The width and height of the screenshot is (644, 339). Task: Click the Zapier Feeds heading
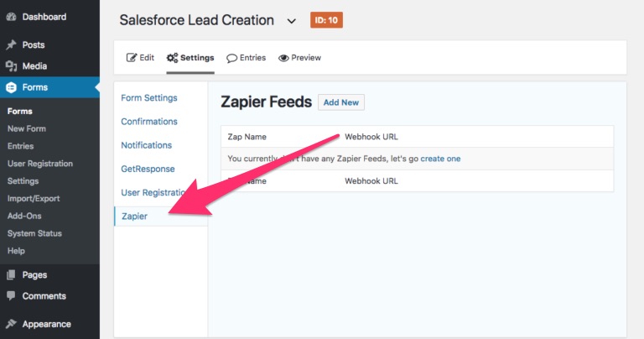266,102
